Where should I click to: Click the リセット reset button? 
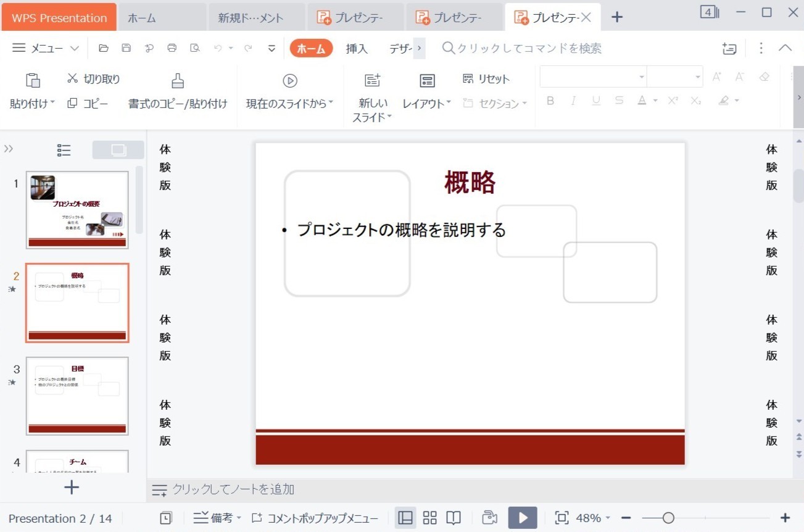point(486,79)
